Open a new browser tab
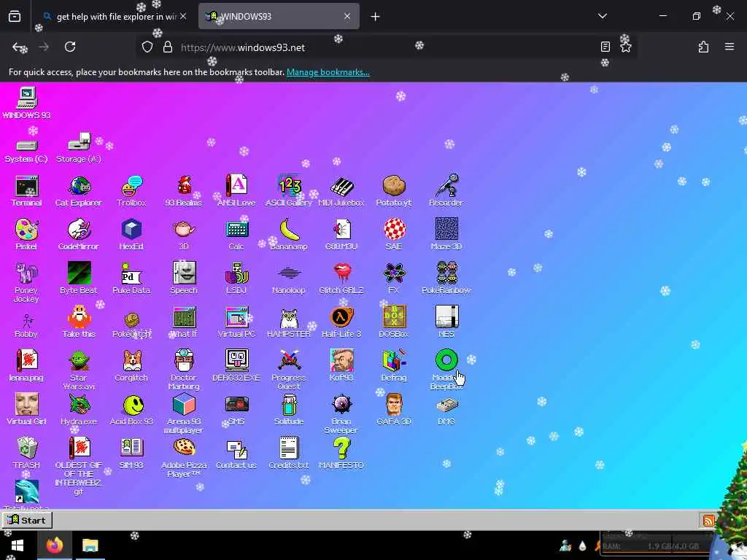The image size is (747, 560). coord(376,17)
